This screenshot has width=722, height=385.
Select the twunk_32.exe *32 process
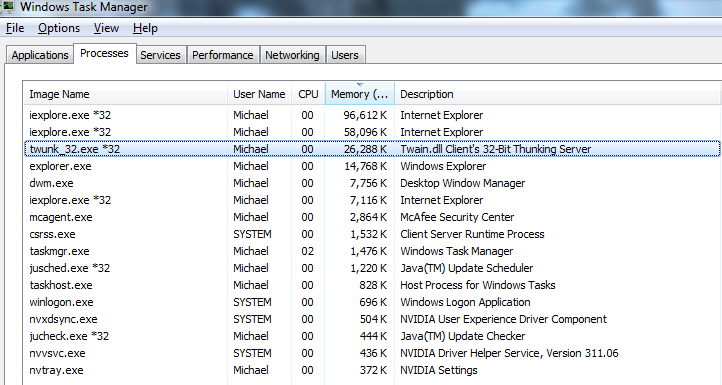pyautogui.click(x=372, y=149)
